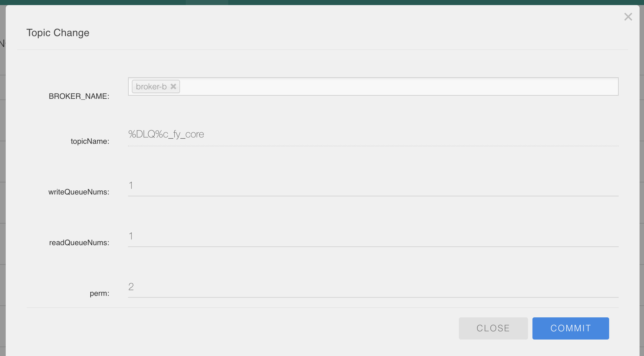644x356 pixels.
Task: Dismiss the Topic Change dialog with the X icon
Action: point(628,17)
